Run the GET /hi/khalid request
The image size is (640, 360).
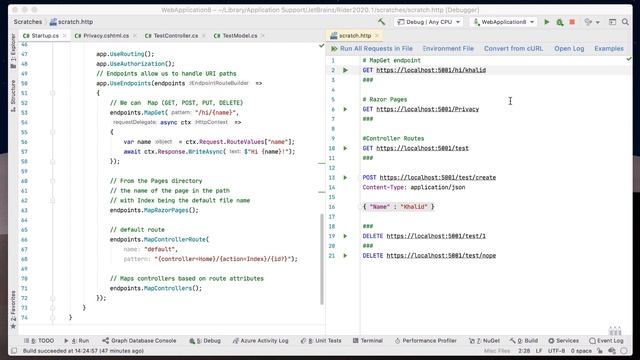pyautogui.click(x=345, y=70)
